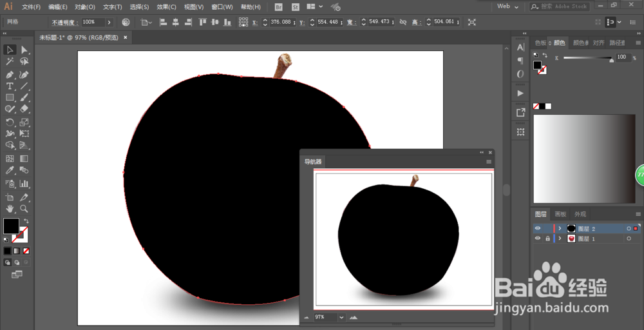Select the Magic Wand tool
This screenshot has height=330, width=644.
(10, 61)
